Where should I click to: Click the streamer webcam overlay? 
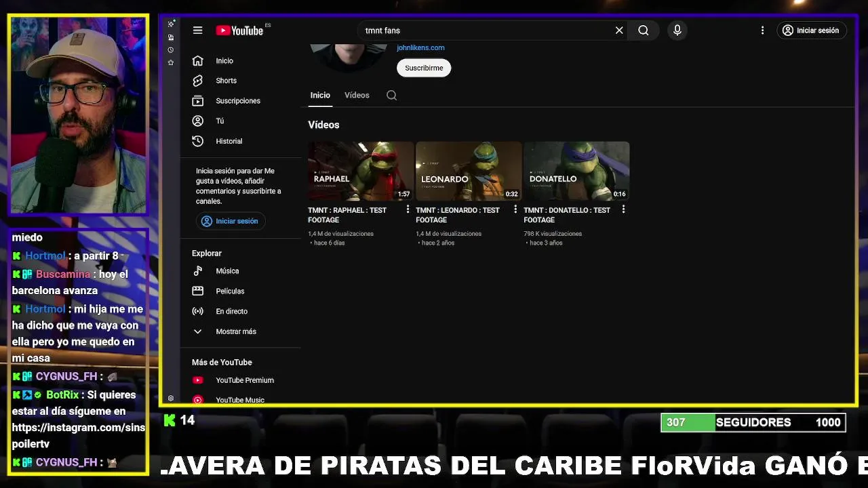pos(78,115)
